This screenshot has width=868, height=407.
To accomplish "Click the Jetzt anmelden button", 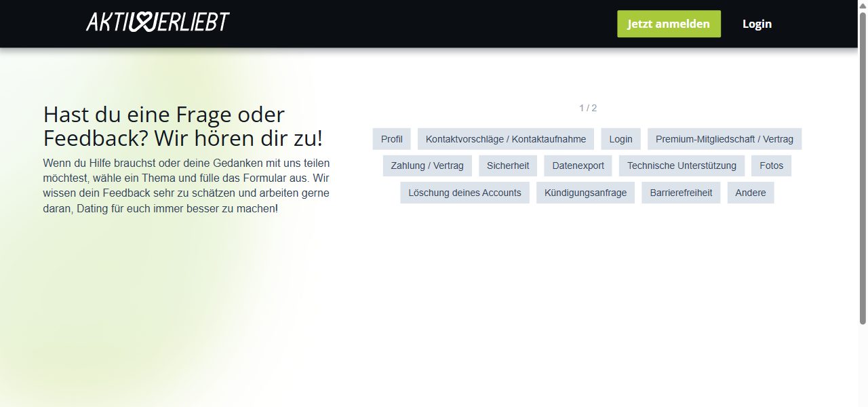I will point(669,24).
